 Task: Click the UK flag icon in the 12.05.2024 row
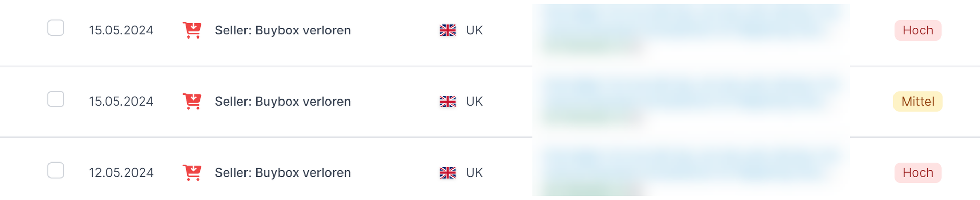click(x=447, y=172)
